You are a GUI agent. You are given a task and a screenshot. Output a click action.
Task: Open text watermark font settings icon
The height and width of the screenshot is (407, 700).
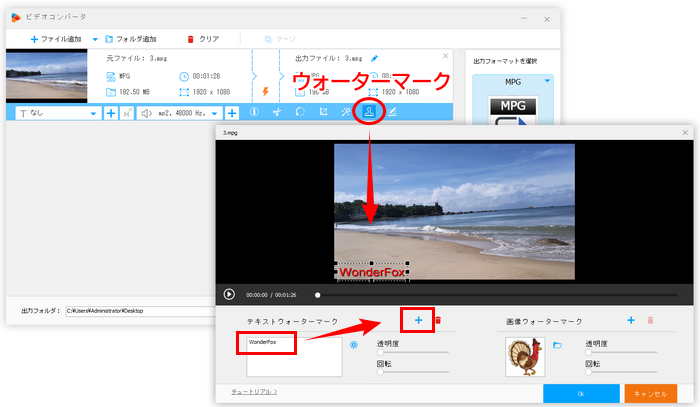click(354, 345)
